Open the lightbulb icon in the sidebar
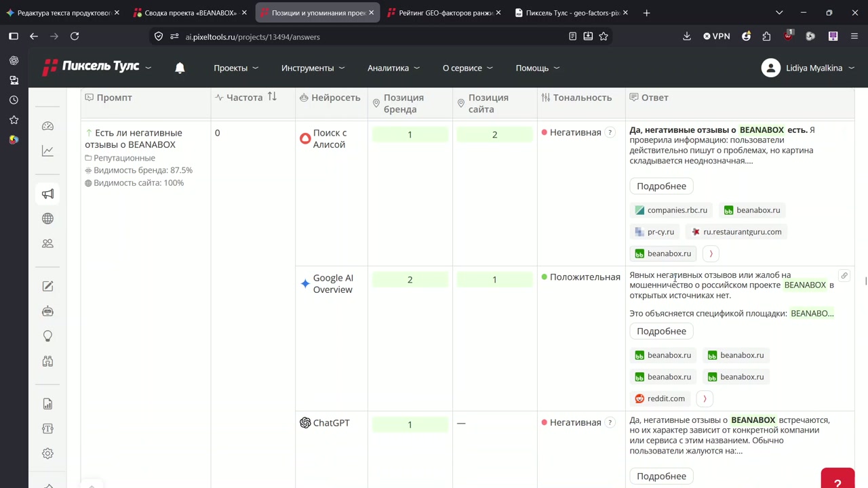 47,336
